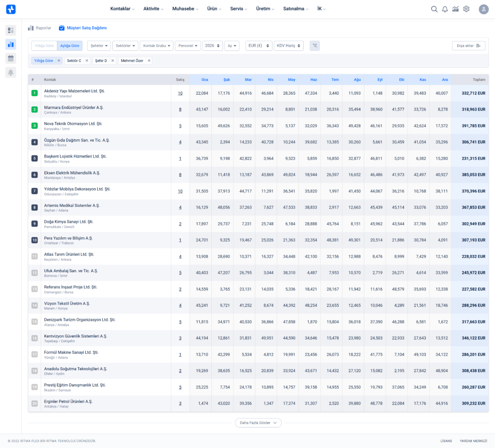Open the Kontak Grubu dropdown
The image size is (495, 448).
tap(156, 46)
